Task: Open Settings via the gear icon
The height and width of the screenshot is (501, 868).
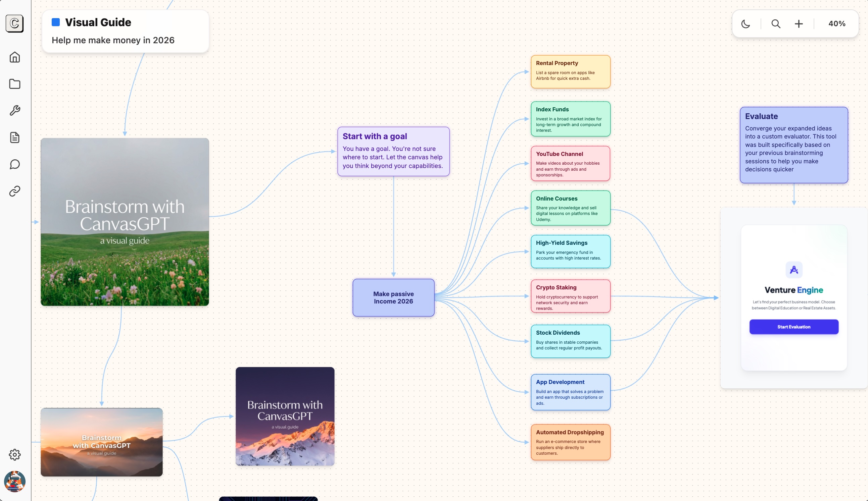Action: click(14, 454)
